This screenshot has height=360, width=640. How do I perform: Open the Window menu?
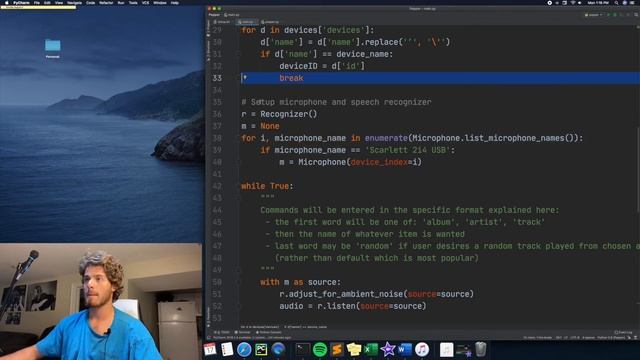(160, 2)
